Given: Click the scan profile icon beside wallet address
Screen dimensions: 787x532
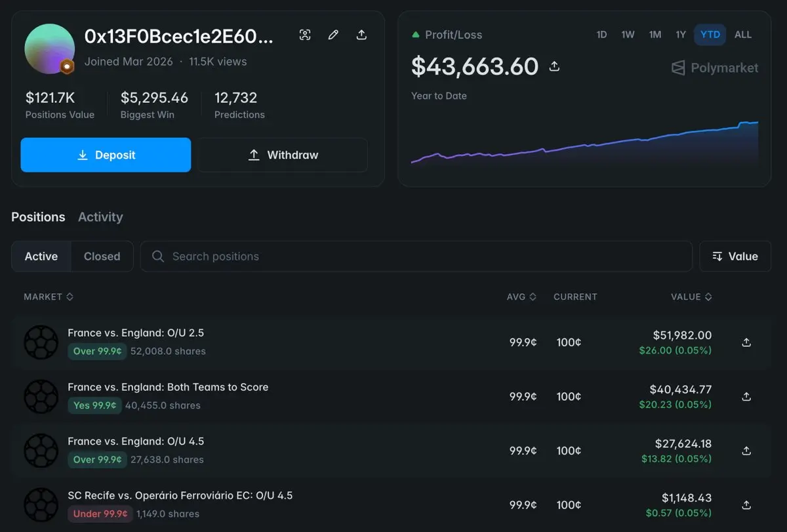Looking at the screenshot, I should coord(305,35).
